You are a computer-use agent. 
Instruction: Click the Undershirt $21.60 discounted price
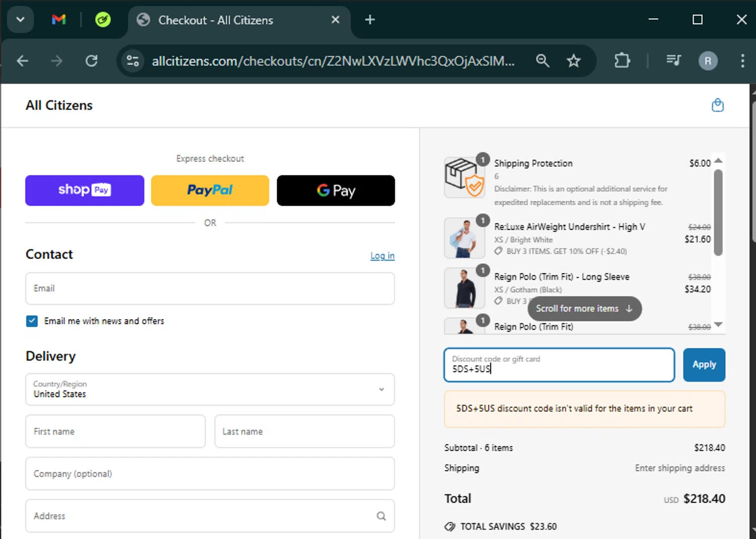point(698,239)
